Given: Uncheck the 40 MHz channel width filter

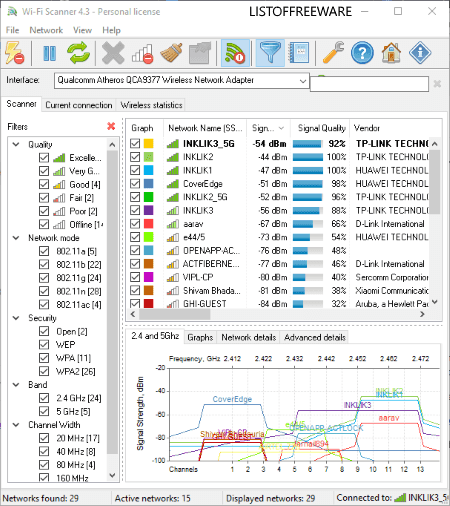Looking at the screenshot, I should pos(44,451).
